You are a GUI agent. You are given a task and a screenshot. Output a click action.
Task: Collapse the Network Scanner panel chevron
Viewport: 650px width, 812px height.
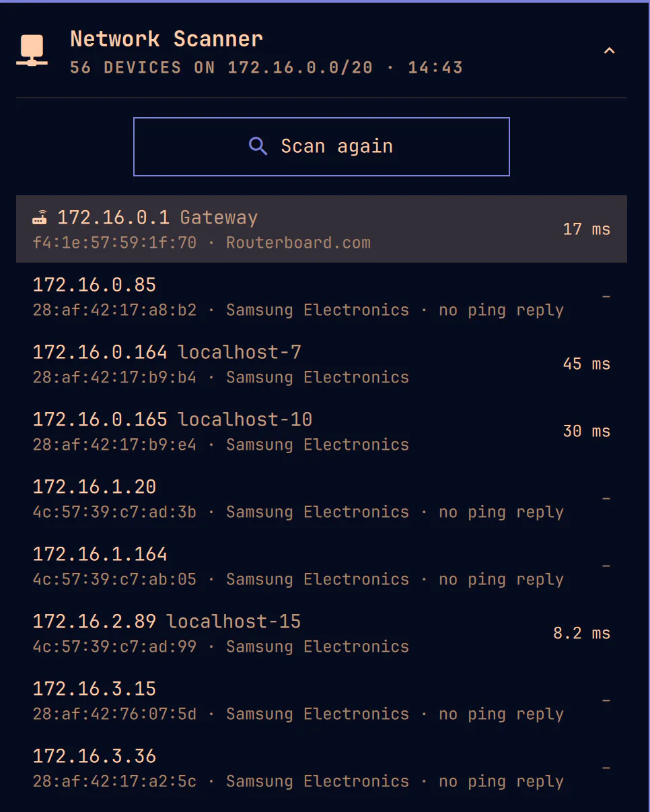[609, 51]
